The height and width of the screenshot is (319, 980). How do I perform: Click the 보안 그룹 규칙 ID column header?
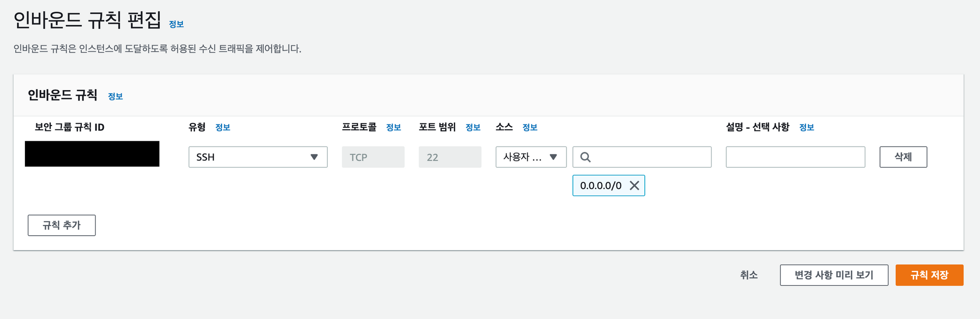click(70, 127)
